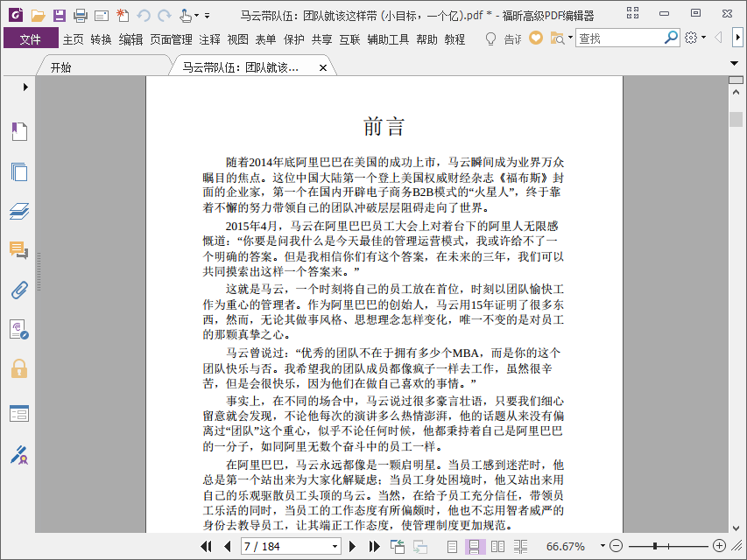This screenshot has height=560, width=747.
Task: Go to the next page
Action: pyautogui.click(x=353, y=546)
